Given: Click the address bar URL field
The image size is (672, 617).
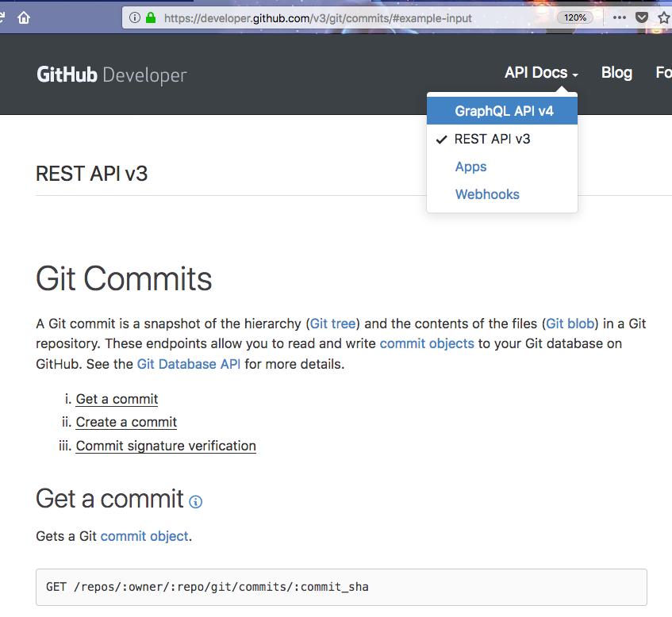Looking at the screenshot, I should click(317, 18).
